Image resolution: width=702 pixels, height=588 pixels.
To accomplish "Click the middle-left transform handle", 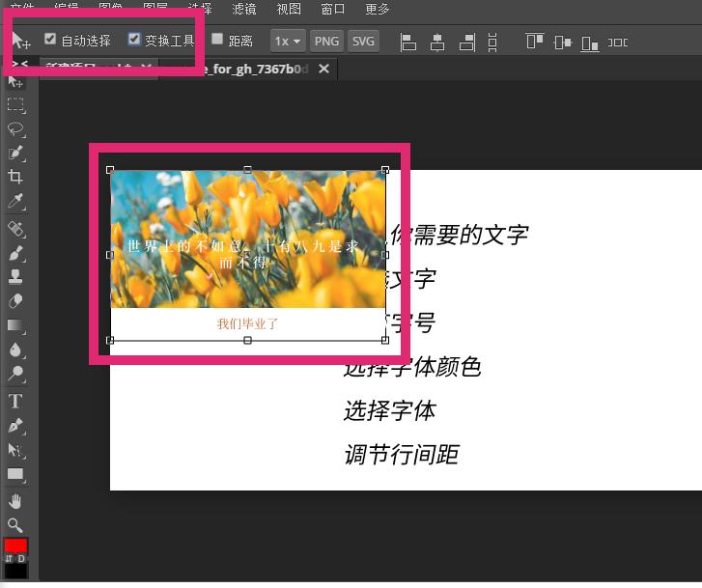I will (110, 255).
